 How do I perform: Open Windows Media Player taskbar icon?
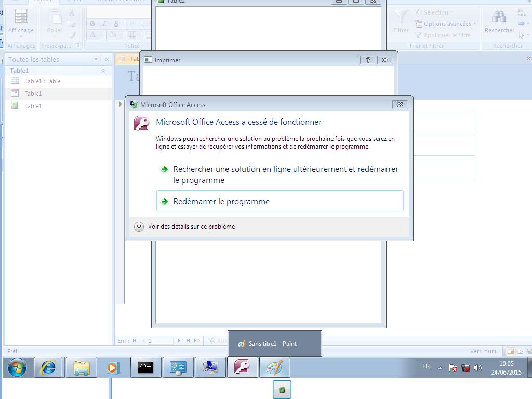(112, 367)
